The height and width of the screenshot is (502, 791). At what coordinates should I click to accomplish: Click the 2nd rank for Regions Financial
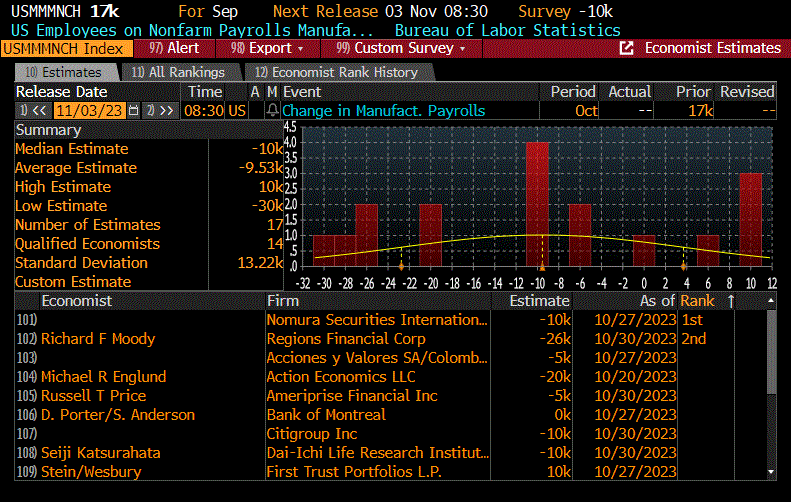click(x=694, y=339)
